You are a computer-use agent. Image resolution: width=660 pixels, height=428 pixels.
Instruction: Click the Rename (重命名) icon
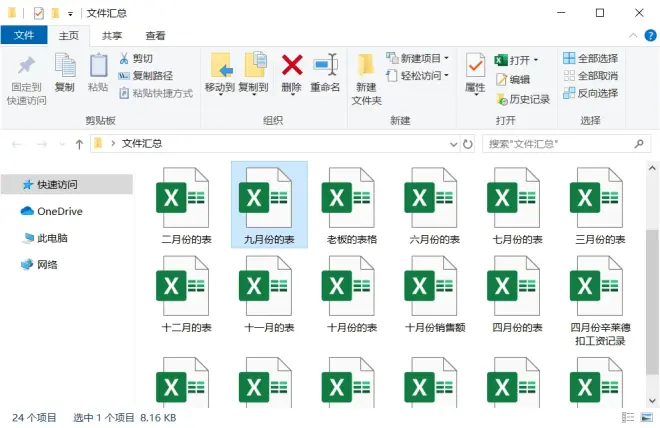point(325,65)
